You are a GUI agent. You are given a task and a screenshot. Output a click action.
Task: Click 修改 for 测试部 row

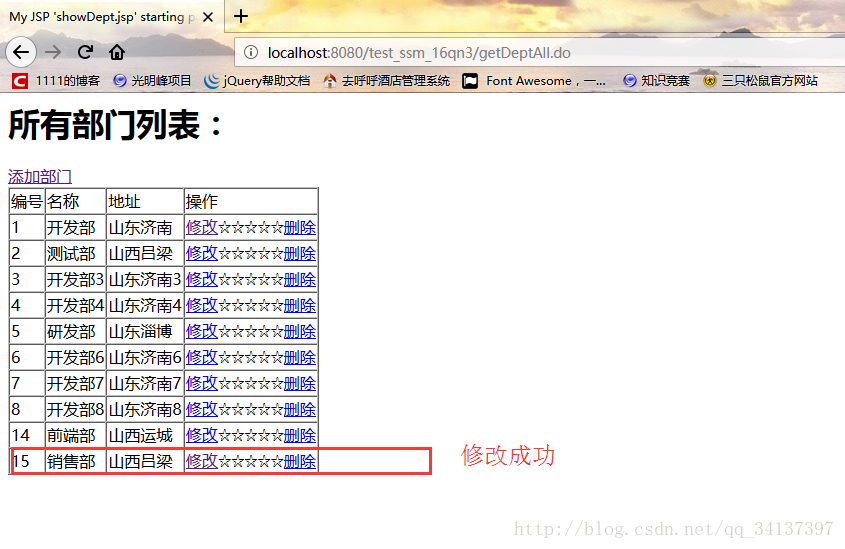[x=202, y=253]
